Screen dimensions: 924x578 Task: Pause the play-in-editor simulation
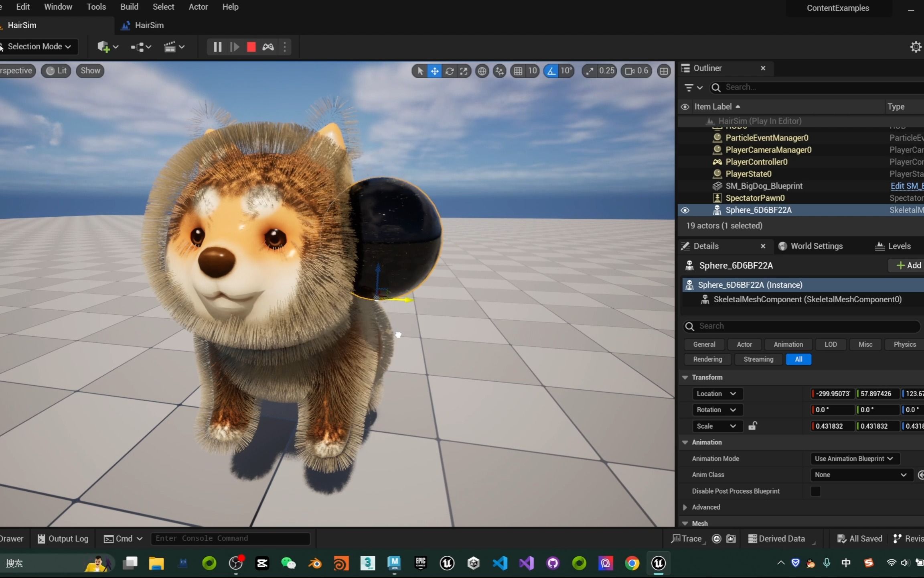[x=217, y=47]
